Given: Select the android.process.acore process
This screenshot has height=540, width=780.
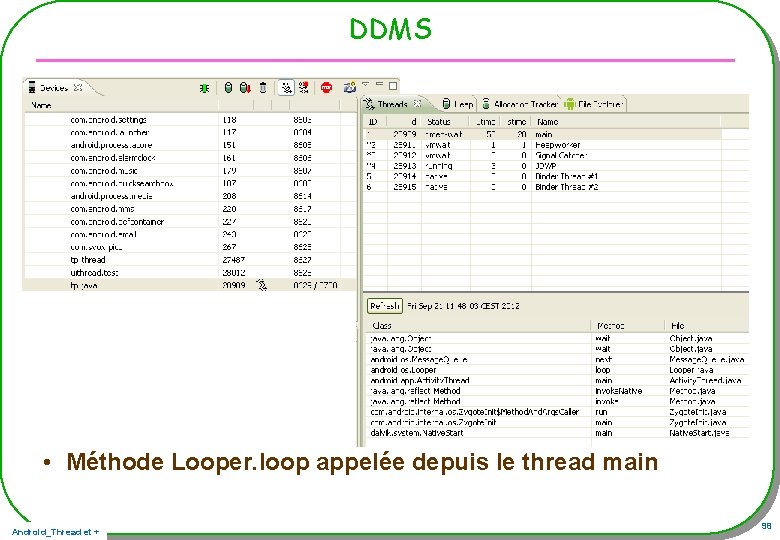Looking at the screenshot, I should [190, 145].
